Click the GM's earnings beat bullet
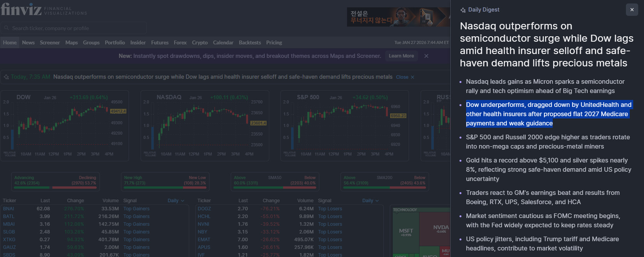The height and width of the screenshot is (257, 644). click(543, 197)
